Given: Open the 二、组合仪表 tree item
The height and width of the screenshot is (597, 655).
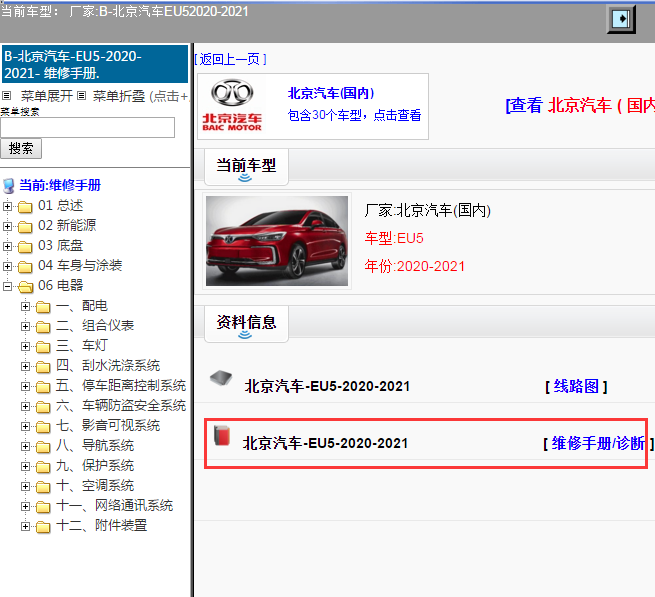Looking at the screenshot, I should coord(95,325).
